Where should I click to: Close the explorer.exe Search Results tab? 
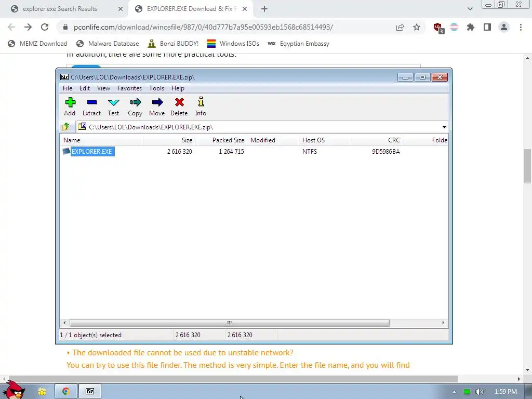121,9
